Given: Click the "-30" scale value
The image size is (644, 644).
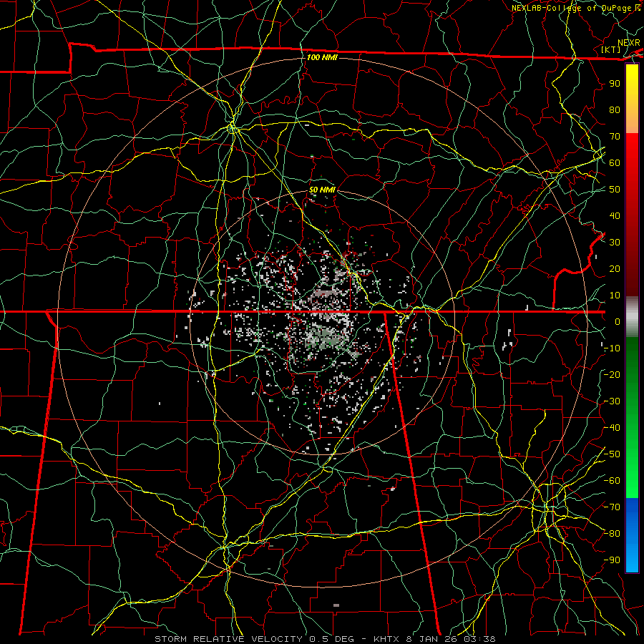Looking at the screenshot, I should click(x=612, y=401).
